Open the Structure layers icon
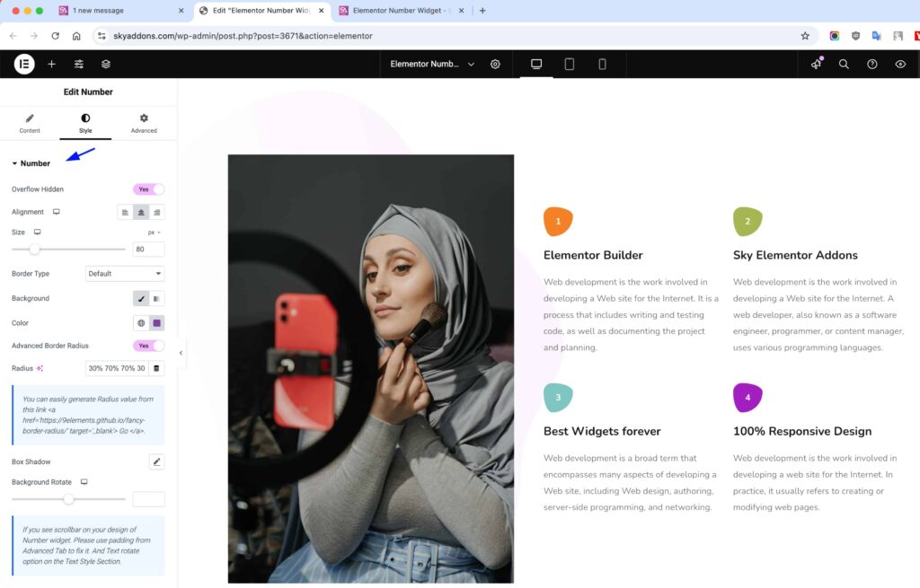This screenshot has width=920, height=588. pyautogui.click(x=106, y=64)
